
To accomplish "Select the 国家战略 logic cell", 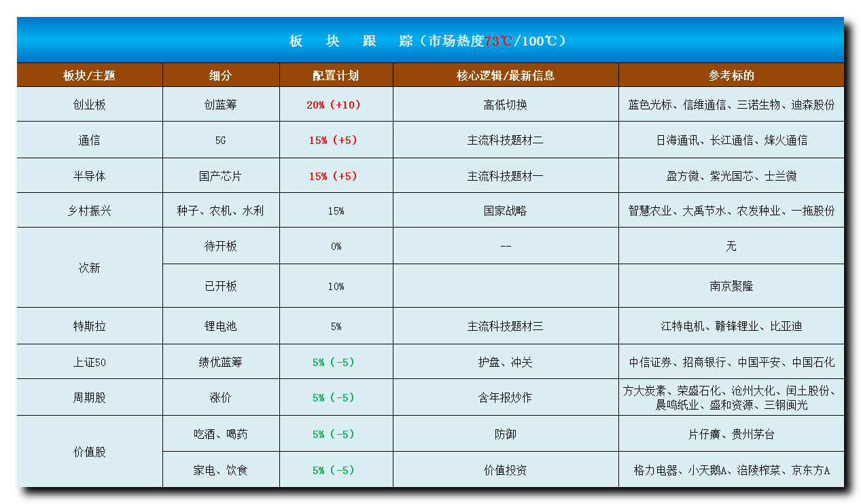I will coord(506,211).
